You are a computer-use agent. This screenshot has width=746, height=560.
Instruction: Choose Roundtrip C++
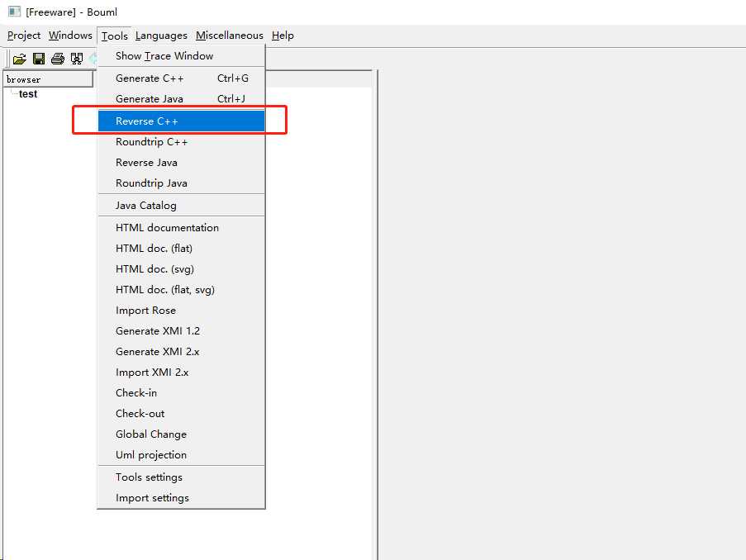[181, 142]
